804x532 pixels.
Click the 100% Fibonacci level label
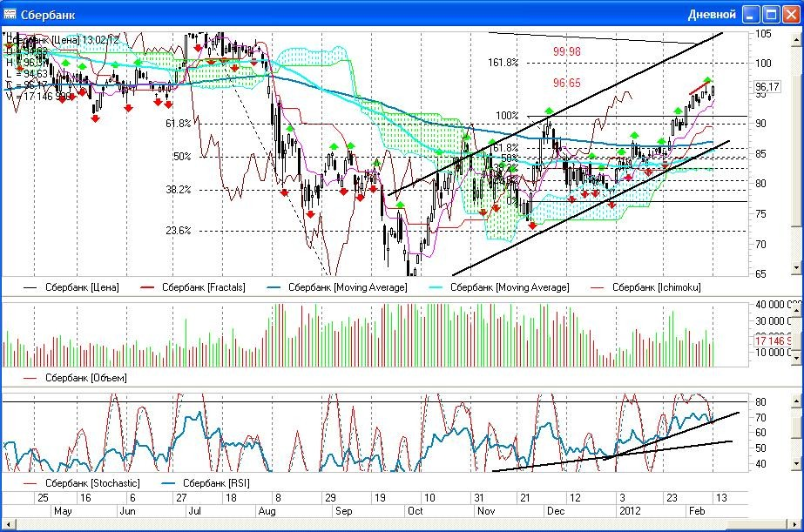click(x=507, y=115)
